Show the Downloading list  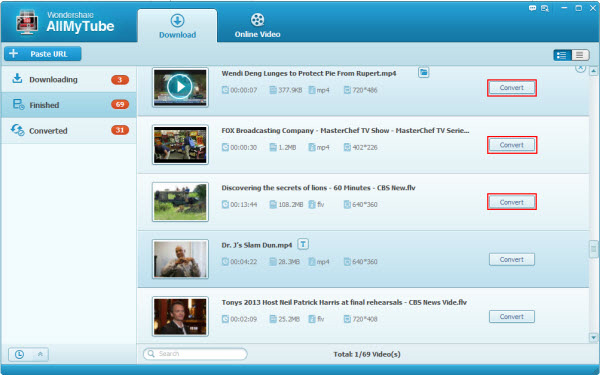[x=69, y=79]
